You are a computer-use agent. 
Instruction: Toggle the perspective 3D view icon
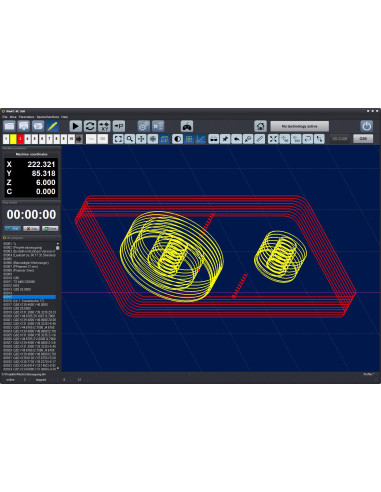pos(164,139)
